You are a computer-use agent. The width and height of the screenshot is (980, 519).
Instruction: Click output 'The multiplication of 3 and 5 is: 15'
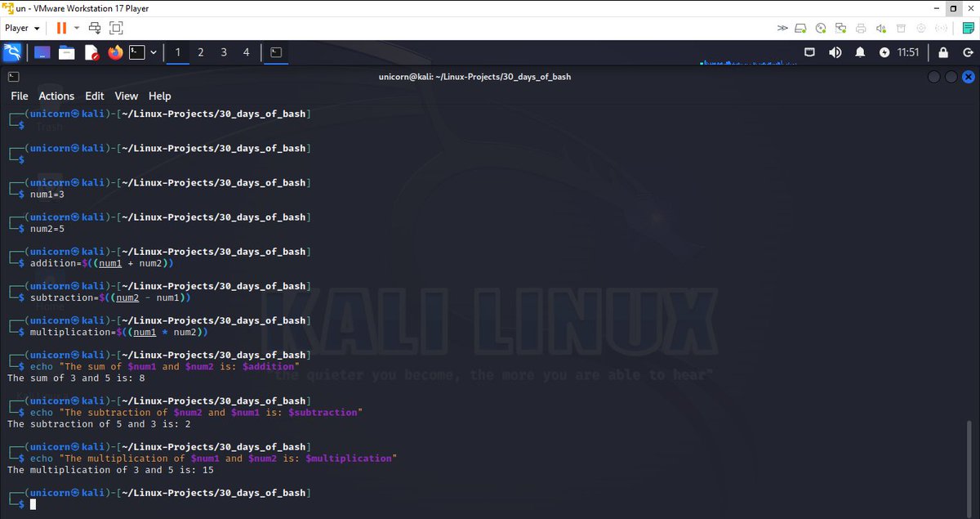coord(110,470)
